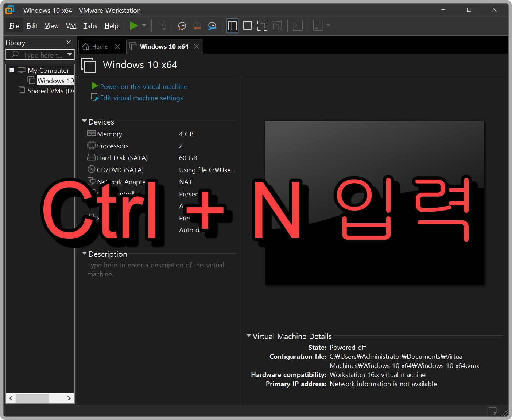Screen dimensions: 512x420
Task: Click the stretch guest display icon
Action: click(x=318, y=25)
